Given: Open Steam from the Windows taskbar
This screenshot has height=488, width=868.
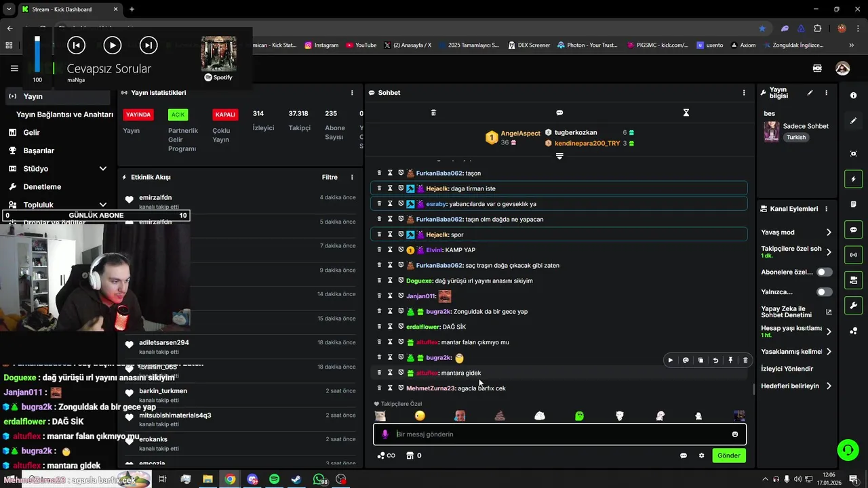Looking at the screenshot, I should click(x=296, y=479).
